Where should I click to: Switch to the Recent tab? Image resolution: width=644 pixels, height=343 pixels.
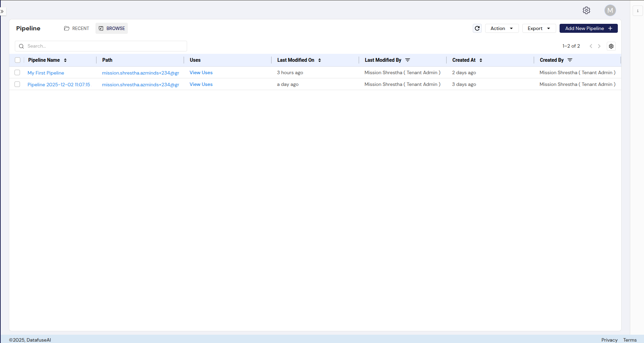76,28
